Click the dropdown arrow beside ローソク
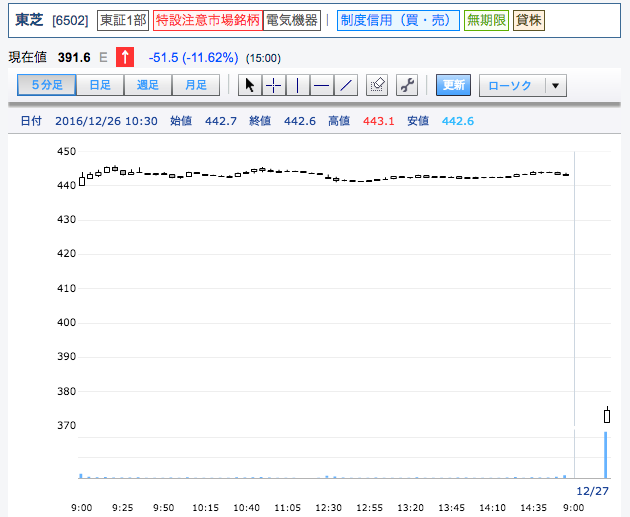 (556, 86)
